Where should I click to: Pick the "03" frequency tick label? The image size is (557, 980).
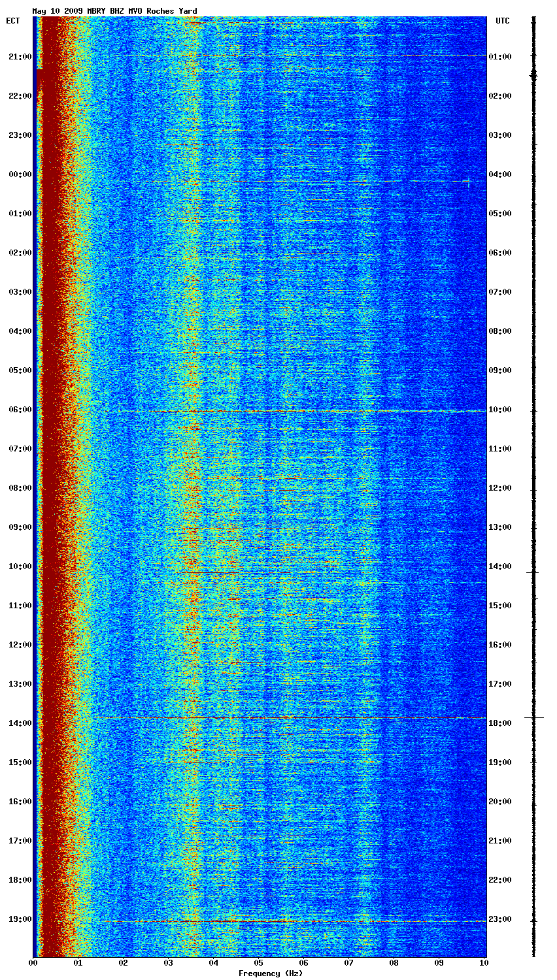click(x=169, y=963)
